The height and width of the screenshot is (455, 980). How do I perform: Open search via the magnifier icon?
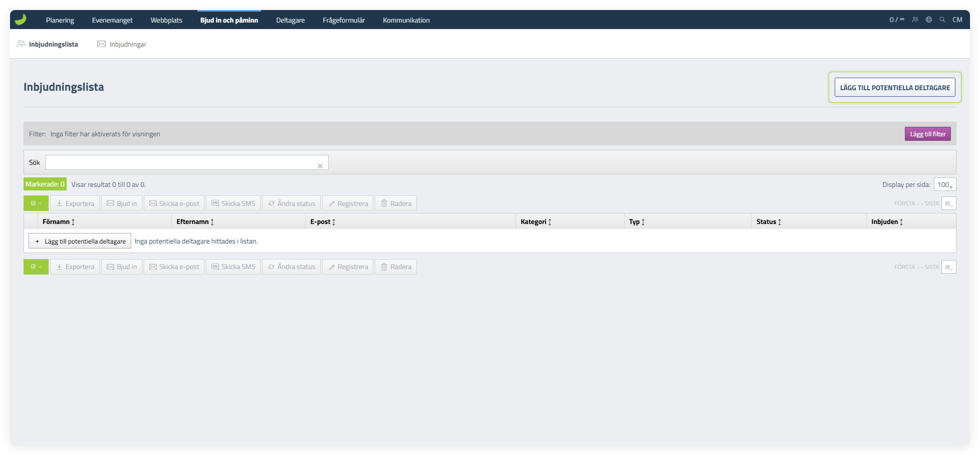tap(942, 20)
